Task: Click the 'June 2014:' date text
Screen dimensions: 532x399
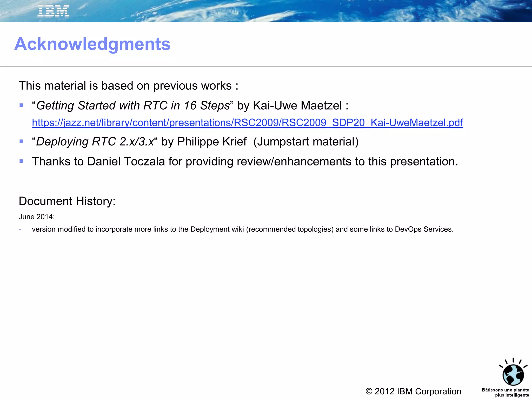Action: click(x=37, y=217)
